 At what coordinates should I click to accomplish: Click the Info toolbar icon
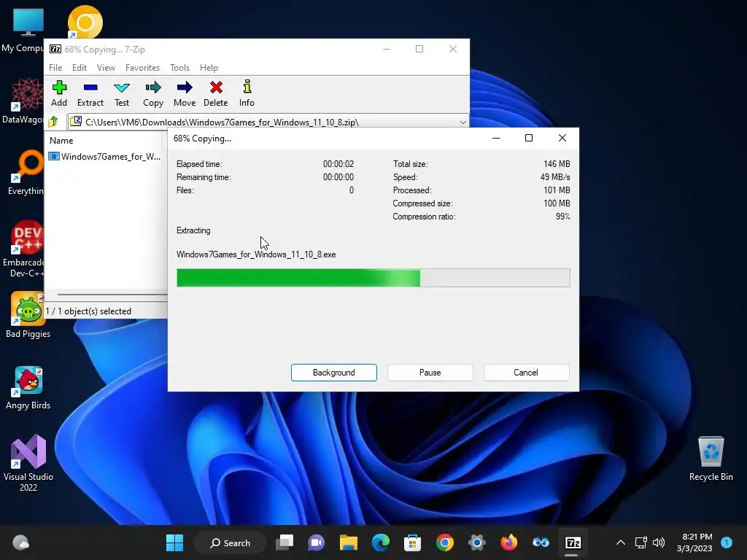tap(247, 93)
